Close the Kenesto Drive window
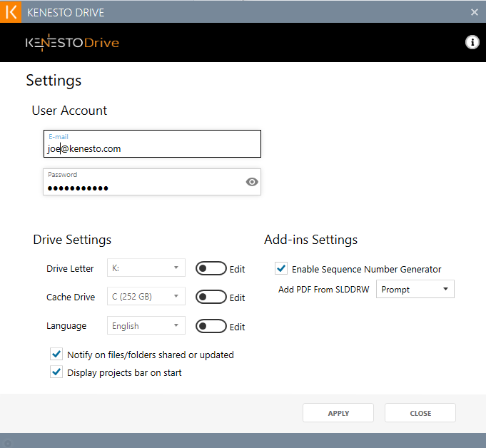This screenshot has height=448, width=486. pos(474,12)
